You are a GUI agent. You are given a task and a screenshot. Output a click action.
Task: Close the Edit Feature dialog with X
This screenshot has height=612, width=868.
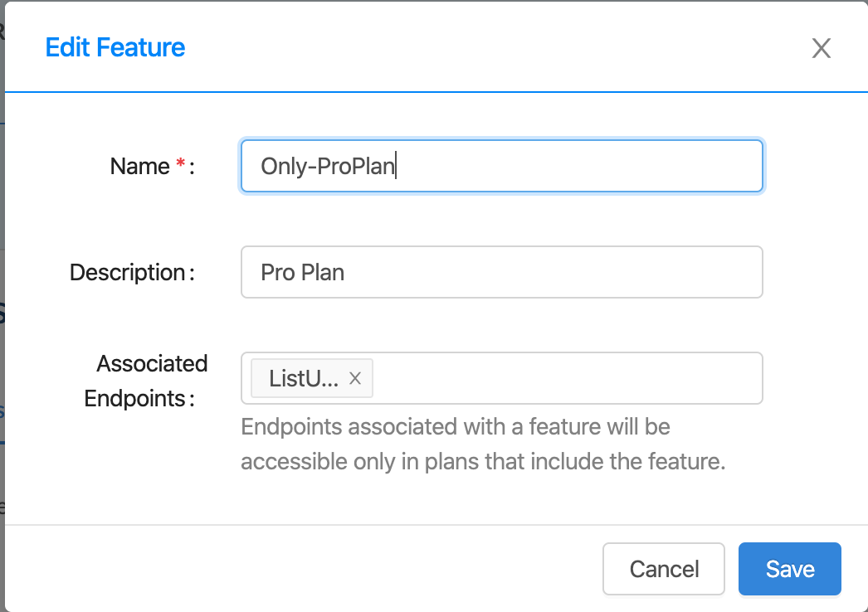[x=821, y=48]
